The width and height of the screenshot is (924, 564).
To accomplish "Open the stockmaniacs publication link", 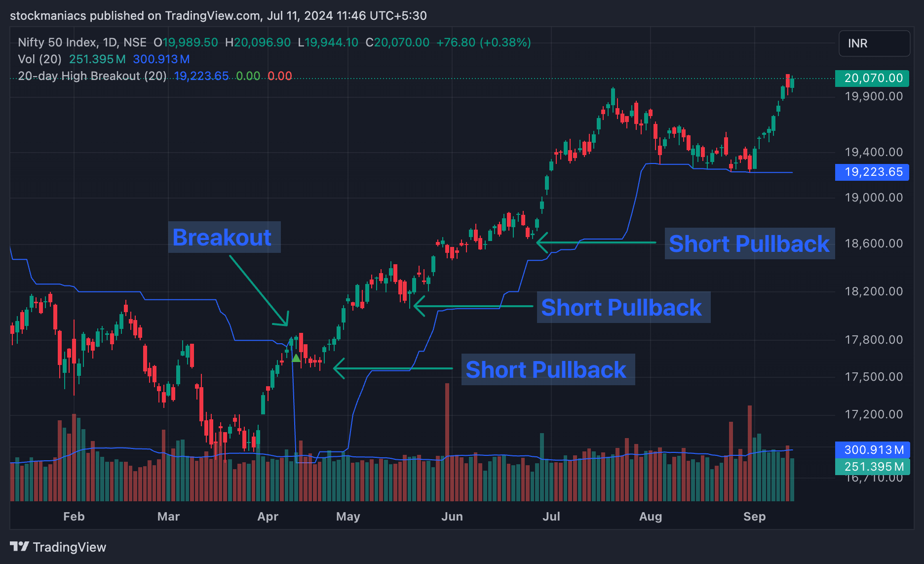I will 49,15.
